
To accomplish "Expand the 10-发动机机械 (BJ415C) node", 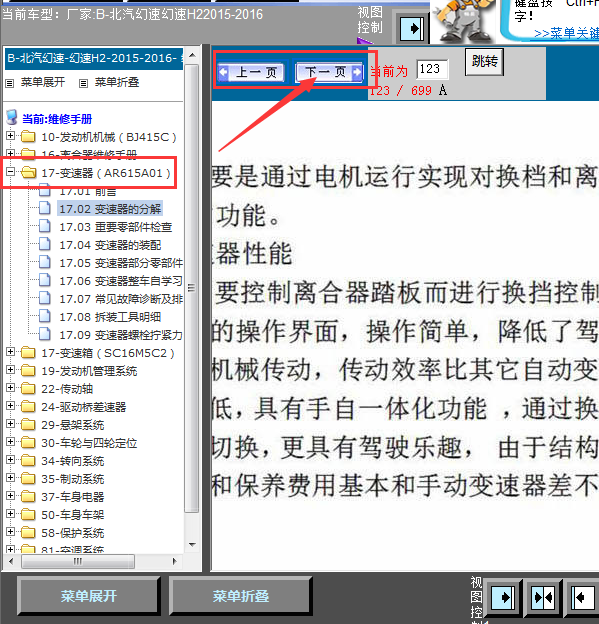I will [11, 136].
